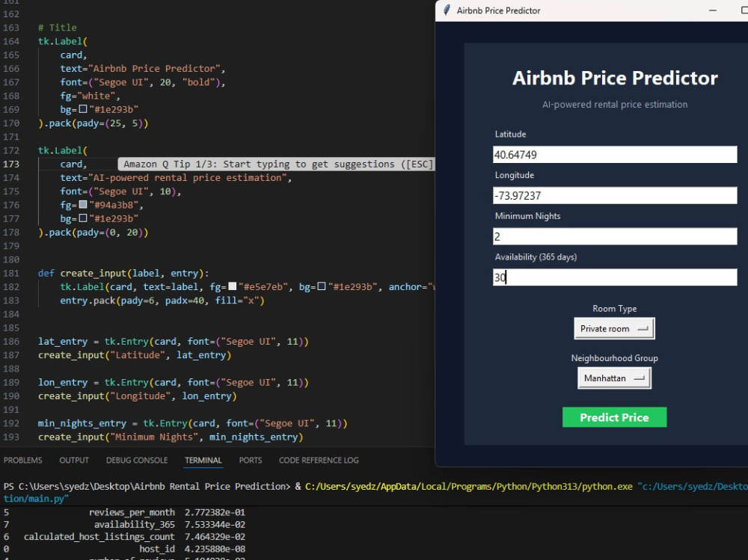Click the python.exe path in the terminal
This screenshot has width=748, height=560.
click(x=469, y=487)
